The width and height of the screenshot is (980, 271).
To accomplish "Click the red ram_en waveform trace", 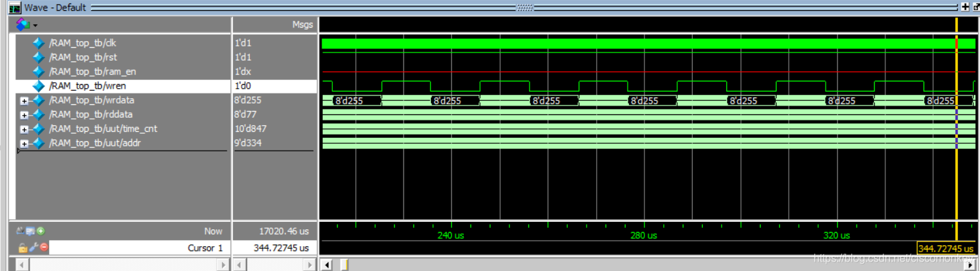I will (x=648, y=71).
